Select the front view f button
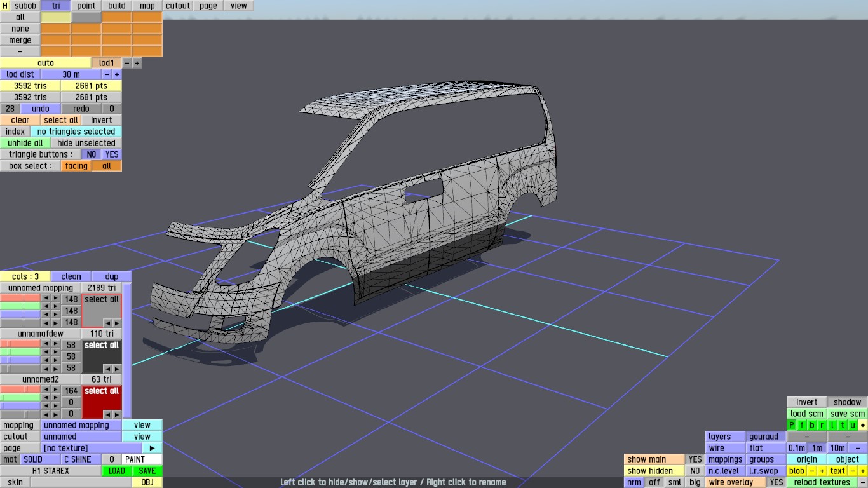The width and height of the screenshot is (868, 488). pos(802,425)
